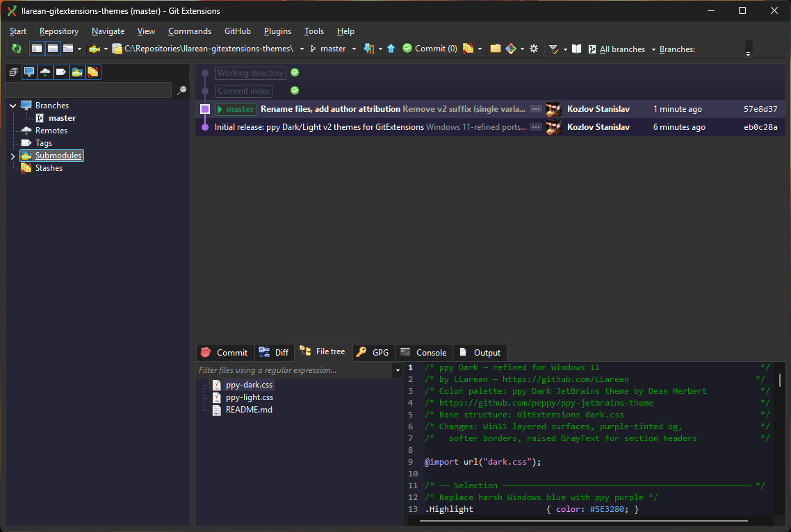Viewport: 791px width, 532px height.
Task: Select Remotes in the tree
Action: pyautogui.click(x=51, y=131)
